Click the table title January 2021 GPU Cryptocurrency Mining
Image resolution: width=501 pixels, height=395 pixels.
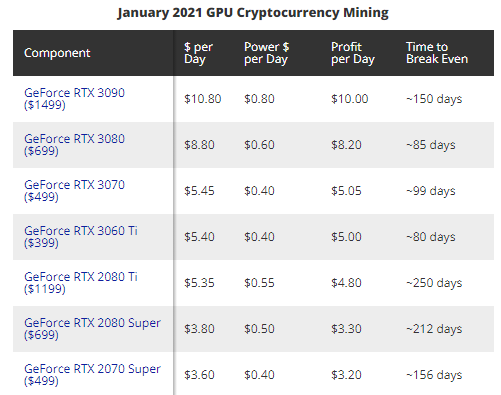coord(253,13)
